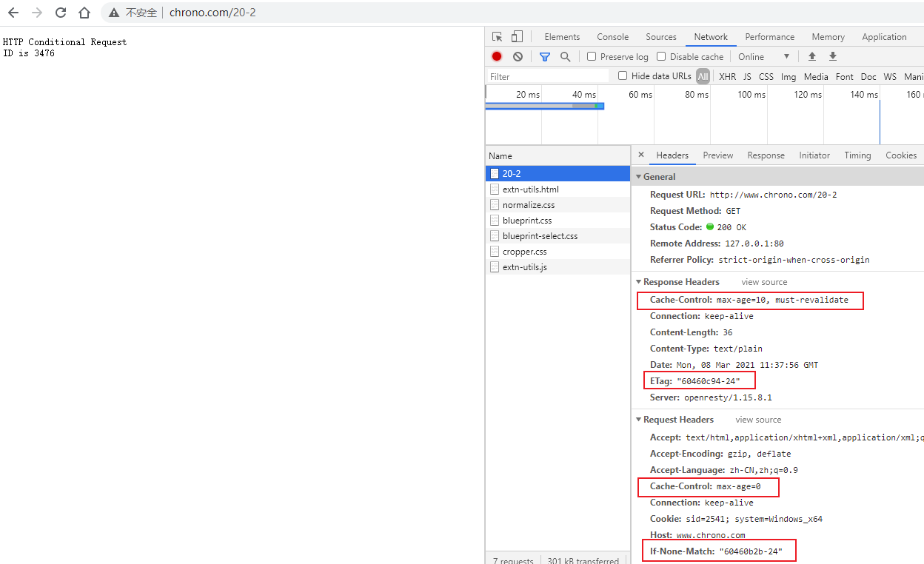Reload the page in browser

tap(61, 13)
